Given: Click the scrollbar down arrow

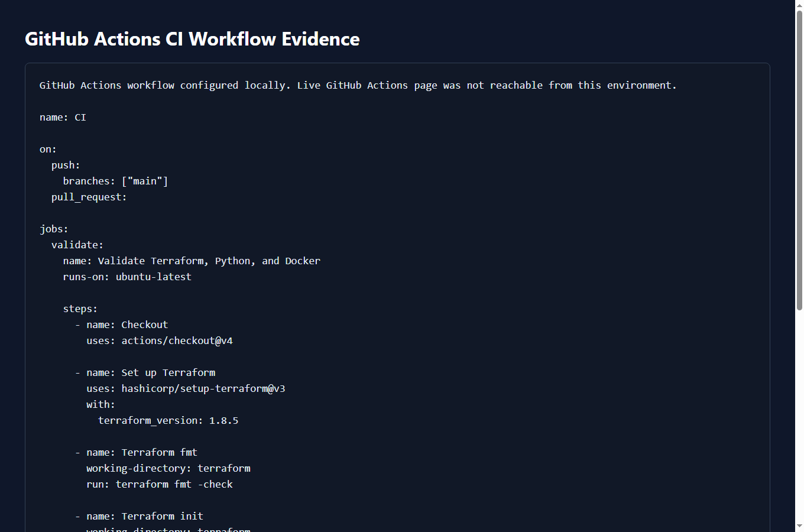Looking at the screenshot, I should (799, 526).
